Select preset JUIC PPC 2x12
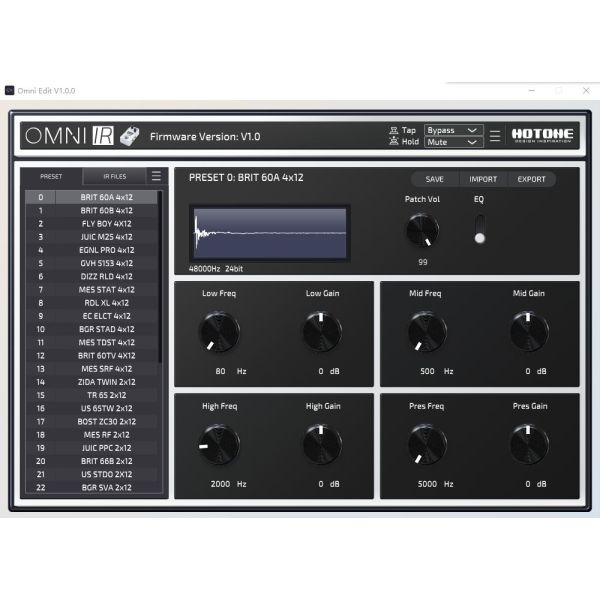This screenshot has width=600, height=600. click(92, 448)
